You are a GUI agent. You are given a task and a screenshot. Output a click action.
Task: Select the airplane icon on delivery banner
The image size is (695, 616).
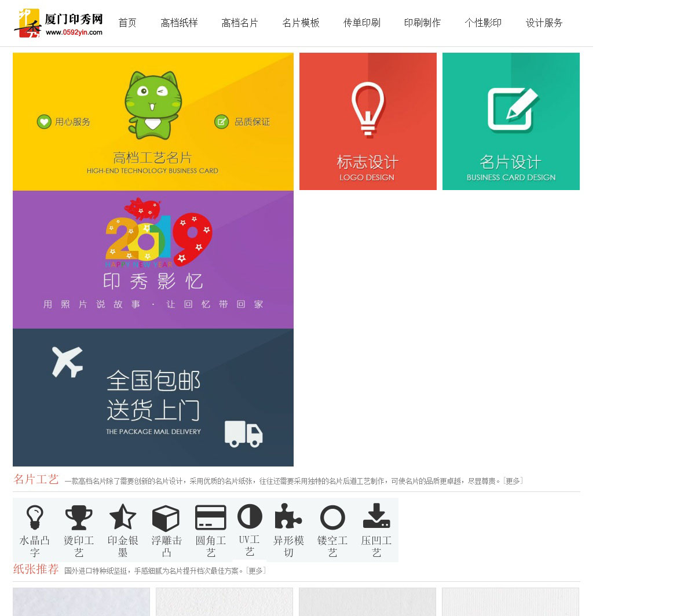click(x=68, y=362)
